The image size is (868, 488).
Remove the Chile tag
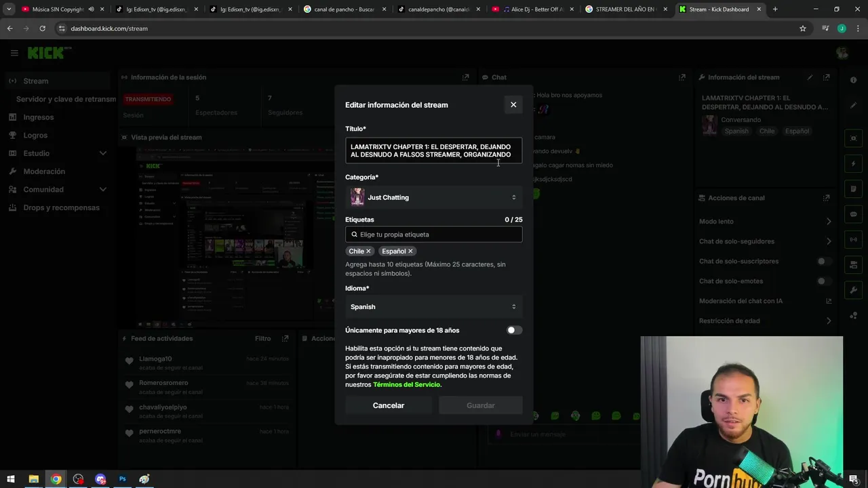[x=368, y=251]
